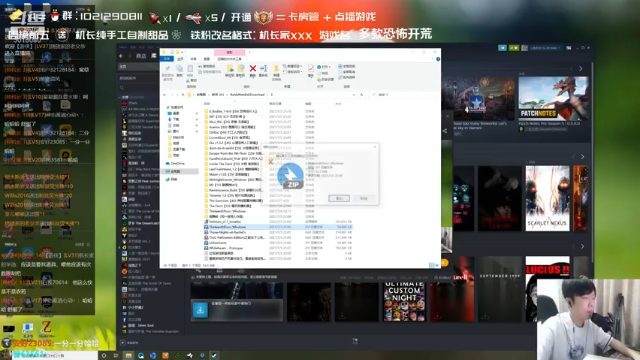Click the Rename icon in the ribbon
Image resolution: width=640 pixels, height=360 pixels.
263,69
